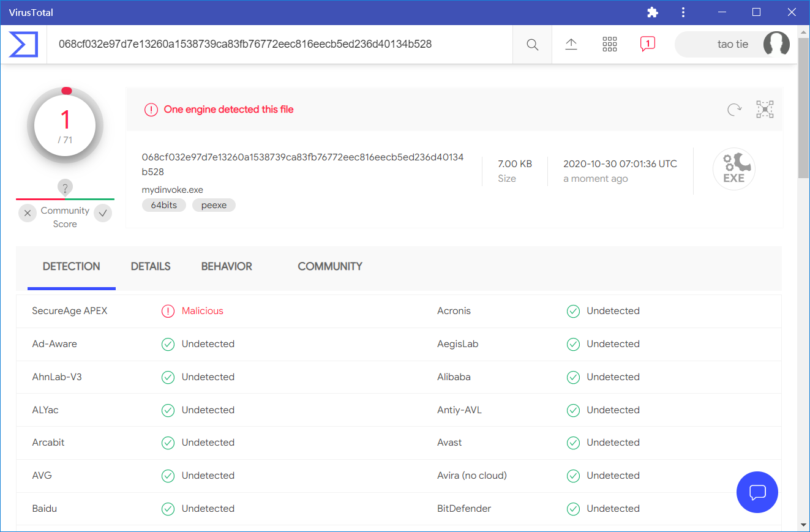Viewport: 810px width, 532px height.
Task: Click the Community Score label
Action: click(65, 217)
